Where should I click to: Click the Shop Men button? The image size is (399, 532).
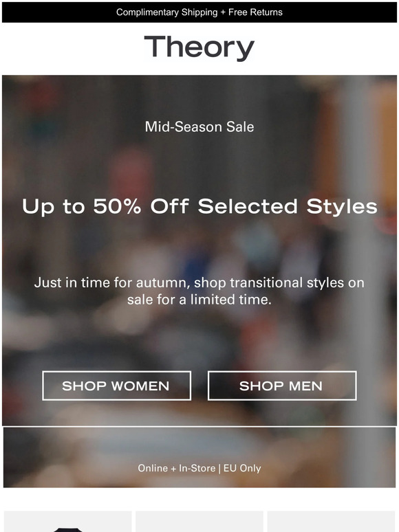(282, 386)
